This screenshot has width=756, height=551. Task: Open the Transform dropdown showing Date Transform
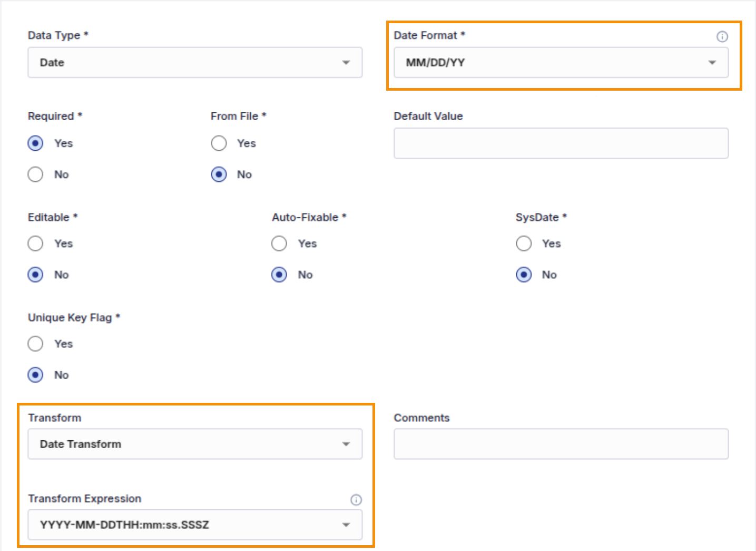(194, 444)
